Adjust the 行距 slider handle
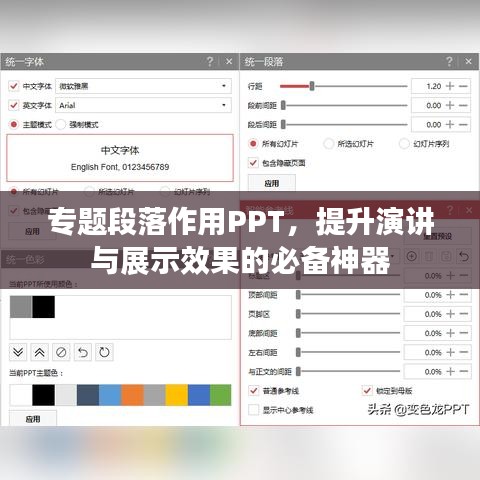 coord(312,86)
